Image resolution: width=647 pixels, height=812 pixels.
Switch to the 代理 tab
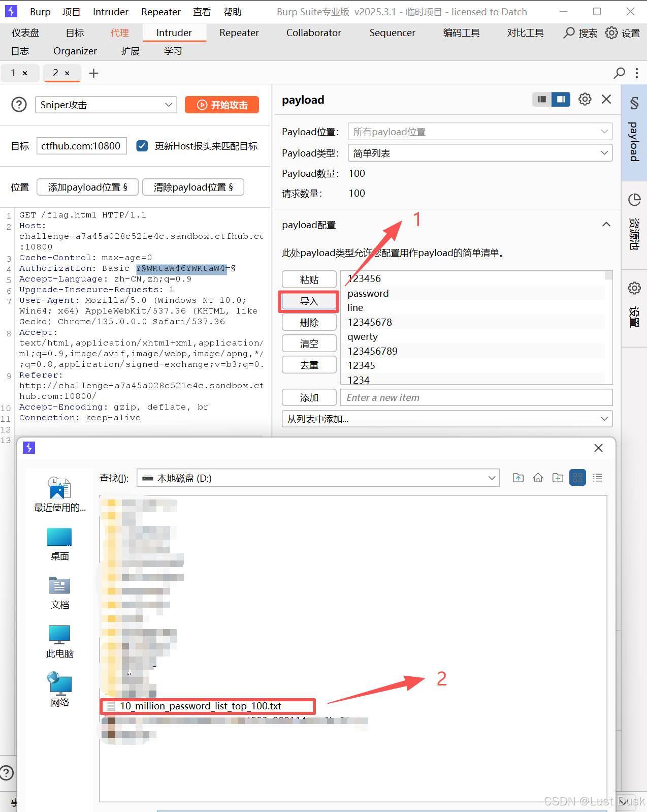[x=120, y=33]
